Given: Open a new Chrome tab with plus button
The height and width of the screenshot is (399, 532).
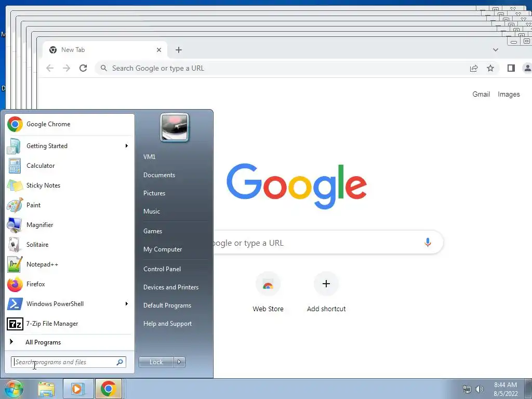Looking at the screenshot, I should pos(179,50).
